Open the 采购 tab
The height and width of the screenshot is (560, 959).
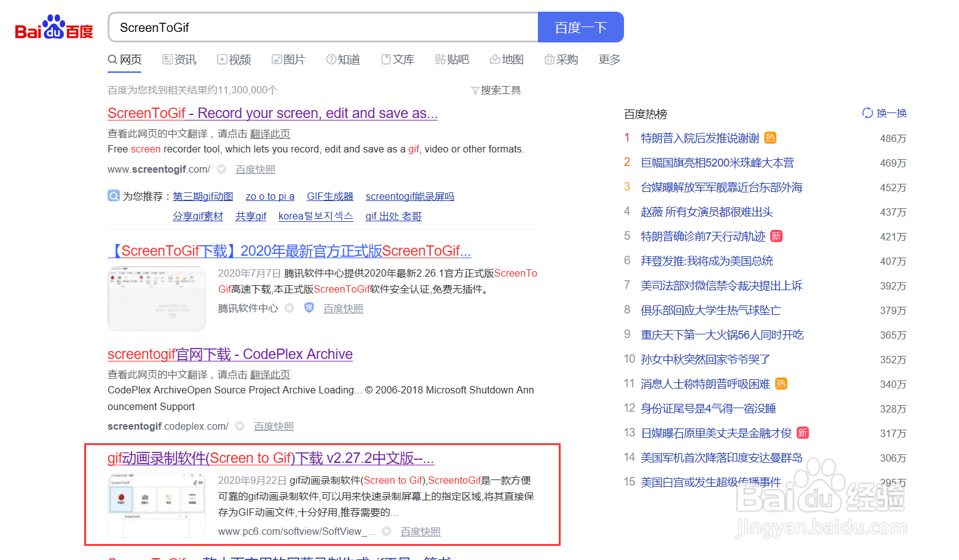click(561, 60)
